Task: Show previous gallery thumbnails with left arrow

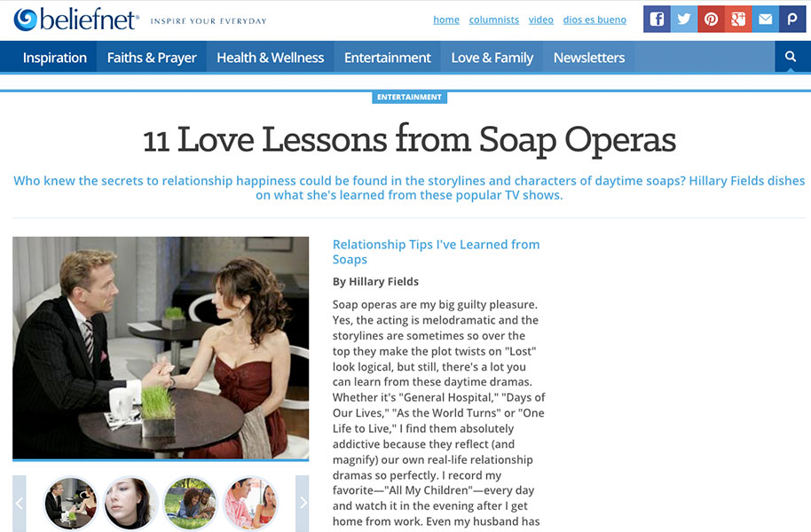Action: (x=20, y=503)
